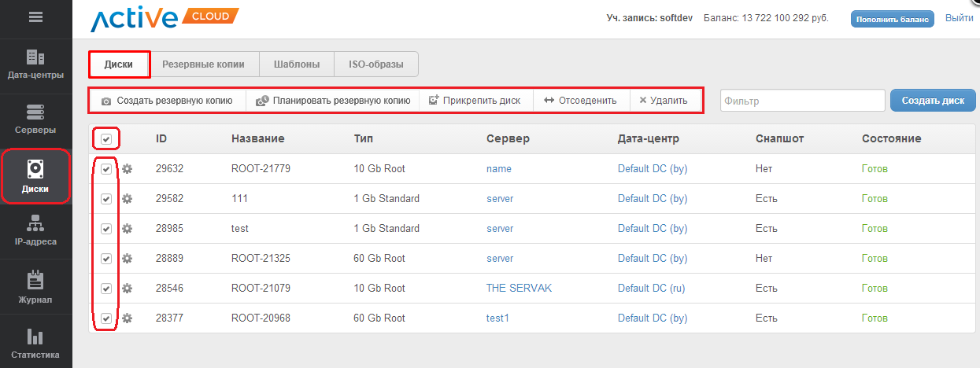Screen dimensions: 980x368
Task: Click the Фильтр input field
Action: 802,101
